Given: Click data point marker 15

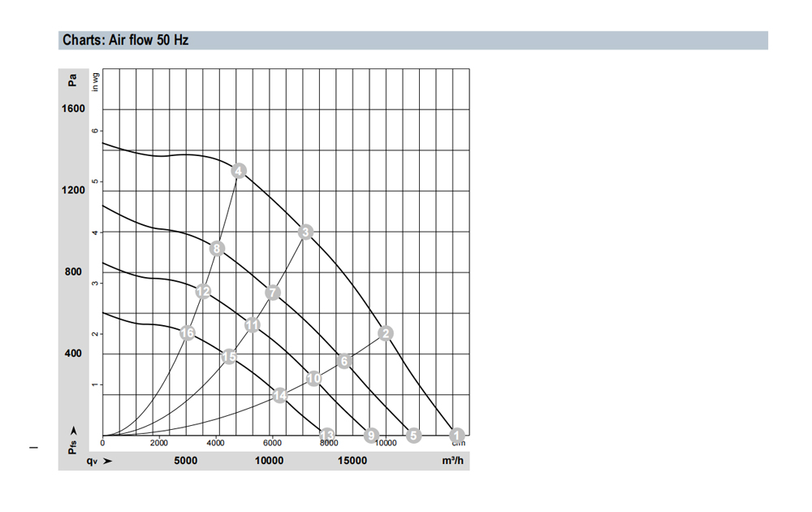Looking at the screenshot, I should click(x=229, y=357).
